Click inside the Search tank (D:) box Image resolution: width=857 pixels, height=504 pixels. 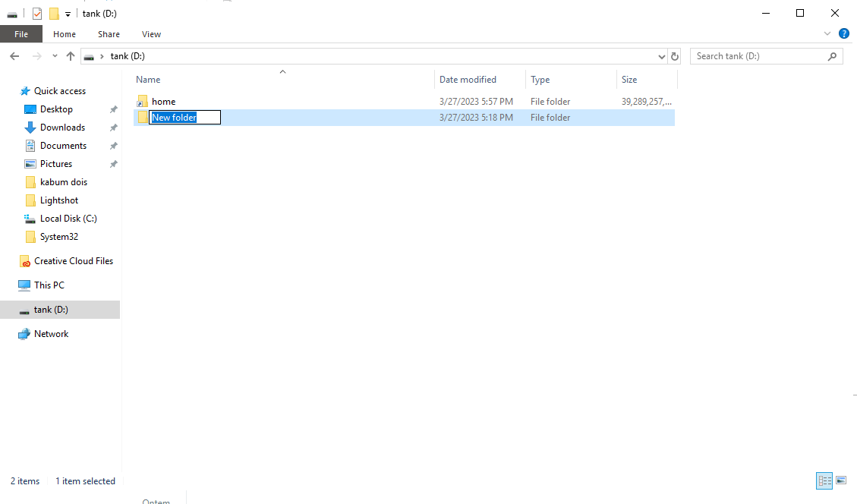(x=759, y=55)
